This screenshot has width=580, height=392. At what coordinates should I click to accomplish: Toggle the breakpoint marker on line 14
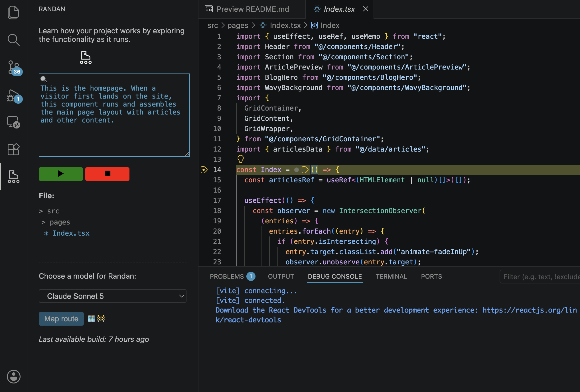(204, 170)
